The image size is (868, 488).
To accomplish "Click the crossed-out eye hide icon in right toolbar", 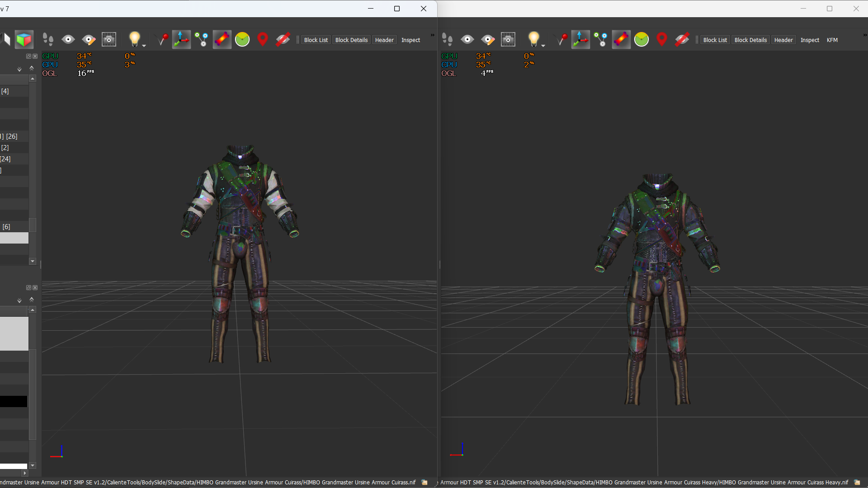I will 682,40.
